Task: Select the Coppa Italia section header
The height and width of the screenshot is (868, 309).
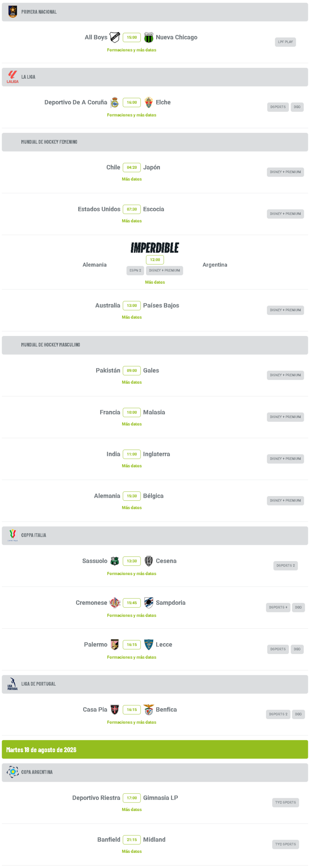Action: coord(154,535)
